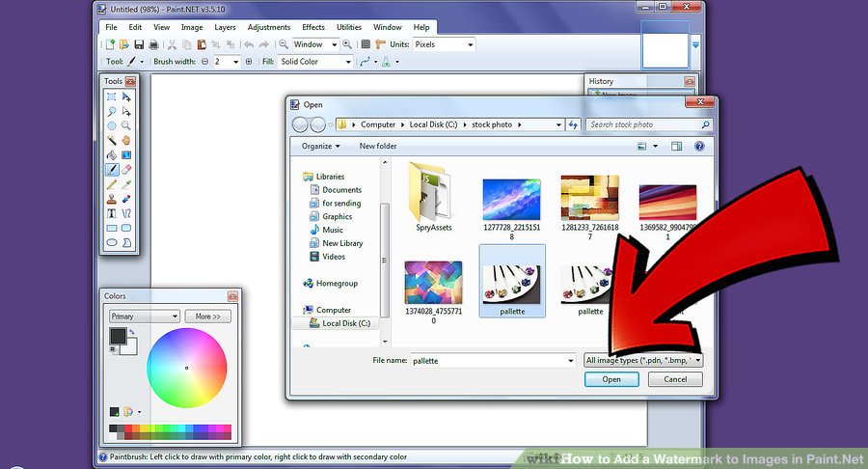Select the Zoom tool in Tools panel
This screenshot has height=469, width=868.
126,125
